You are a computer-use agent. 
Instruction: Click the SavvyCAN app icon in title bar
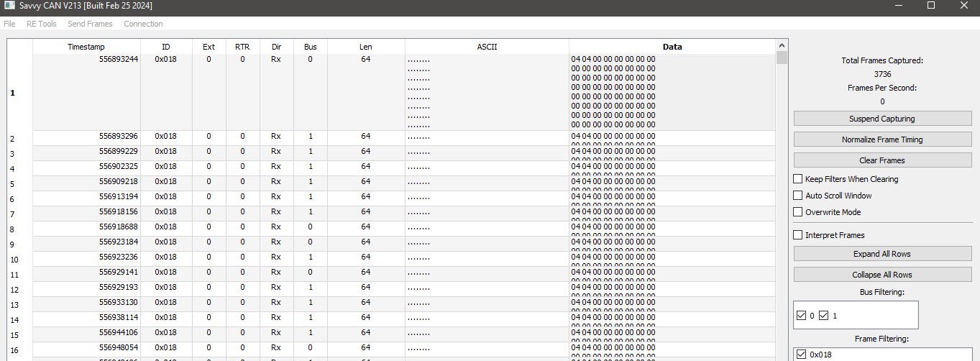[9, 6]
